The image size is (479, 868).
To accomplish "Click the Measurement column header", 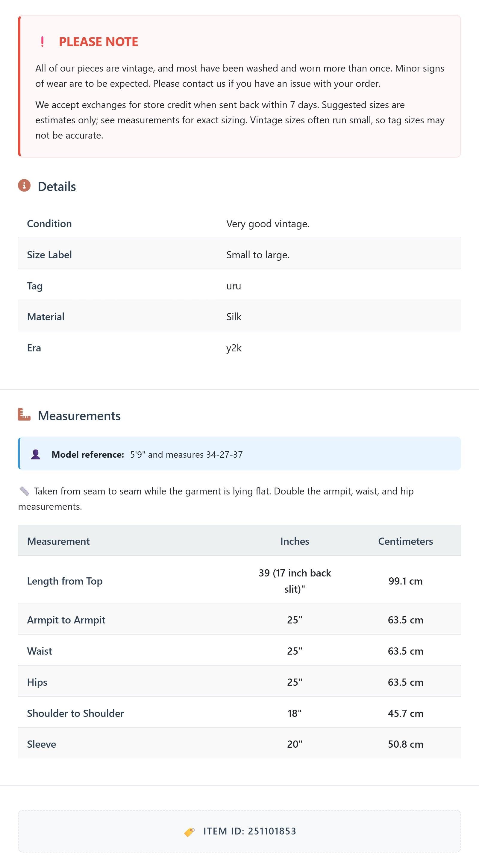I will 58,541.
